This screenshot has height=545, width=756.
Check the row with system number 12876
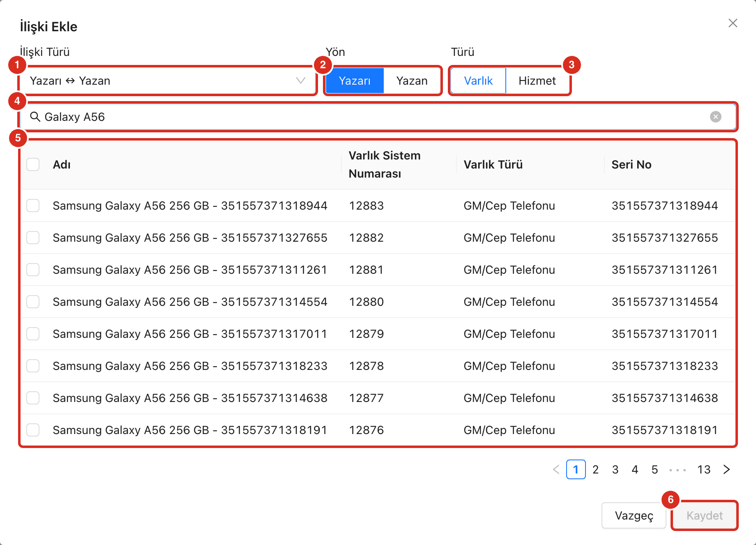(x=33, y=430)
